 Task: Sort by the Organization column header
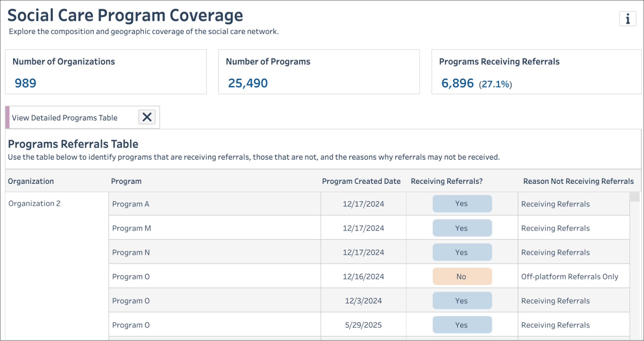[x=31, y=181]
